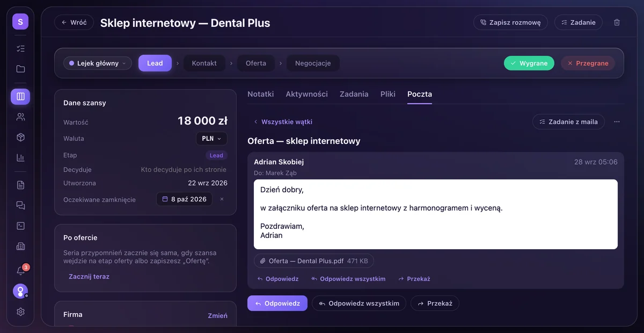Delete the deal with trash icon
Viewport: 644px width, 333px height.
pos(617,23)
